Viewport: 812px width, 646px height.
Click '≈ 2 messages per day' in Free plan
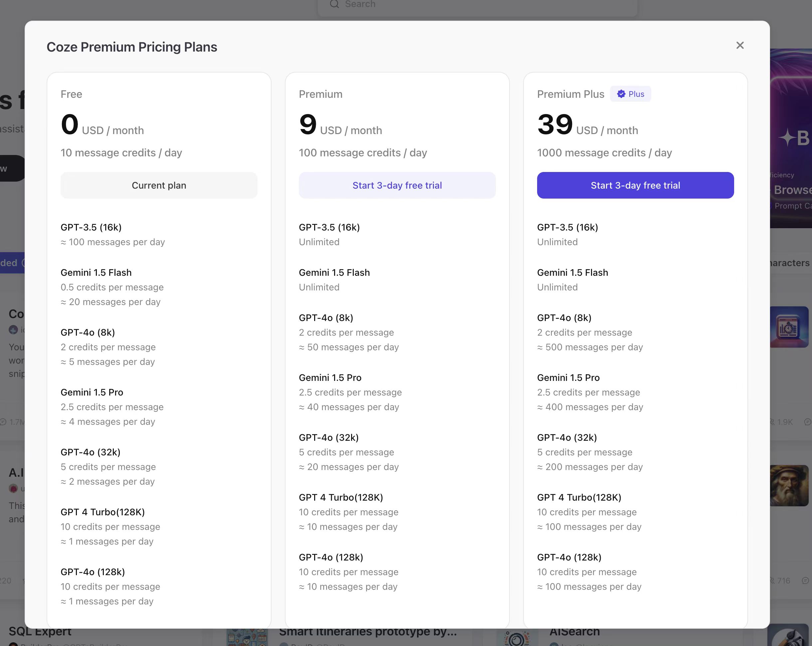point(108,481)
